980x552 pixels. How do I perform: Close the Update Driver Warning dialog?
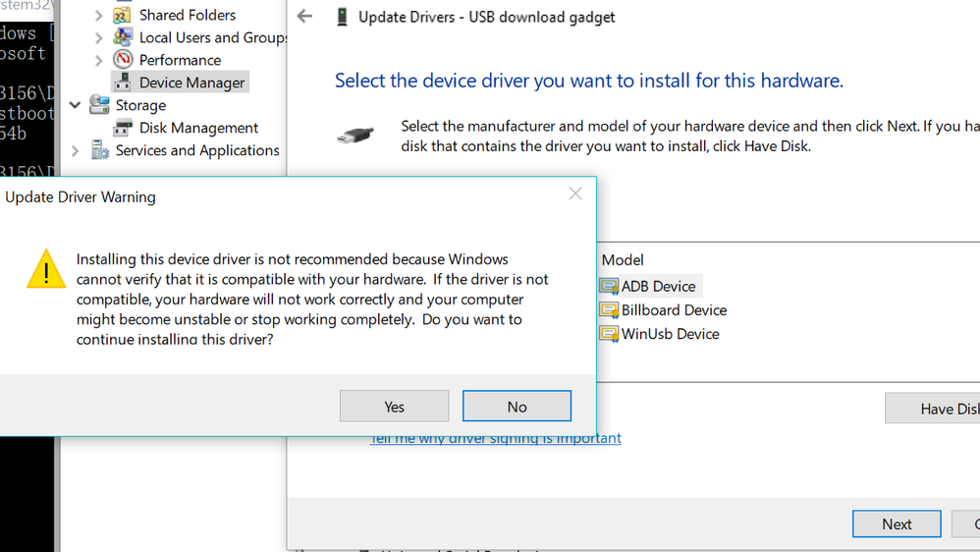(575, 193)
